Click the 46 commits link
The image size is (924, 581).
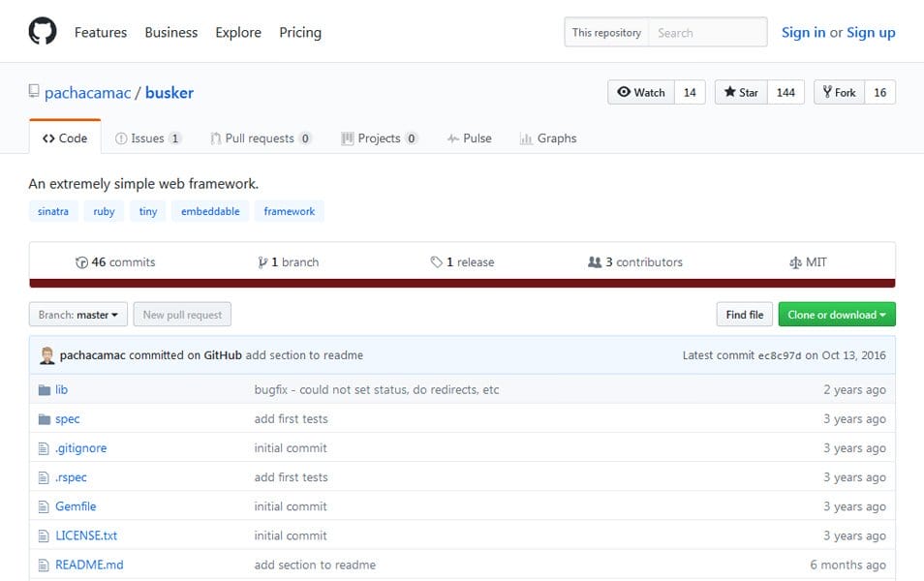click(115, 262)
